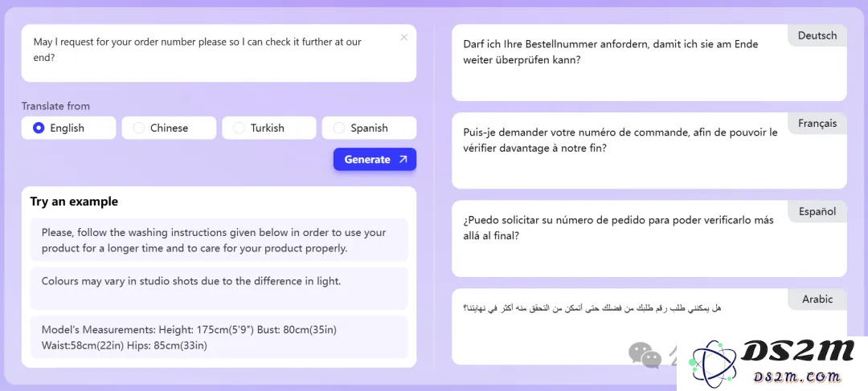The image size is (868, 391).
Task: Click the Français language tag
Action: (x=817, y=124)
